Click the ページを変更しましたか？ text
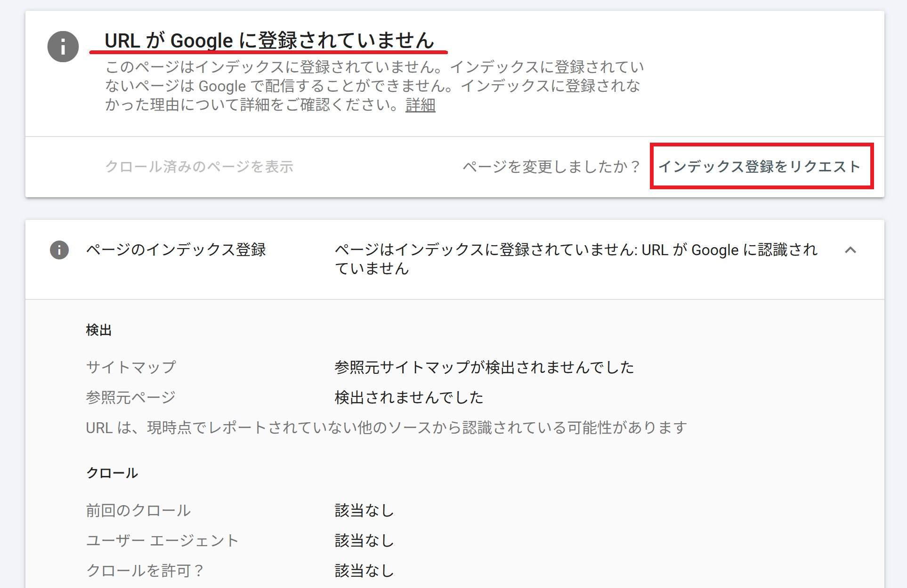 552,166
